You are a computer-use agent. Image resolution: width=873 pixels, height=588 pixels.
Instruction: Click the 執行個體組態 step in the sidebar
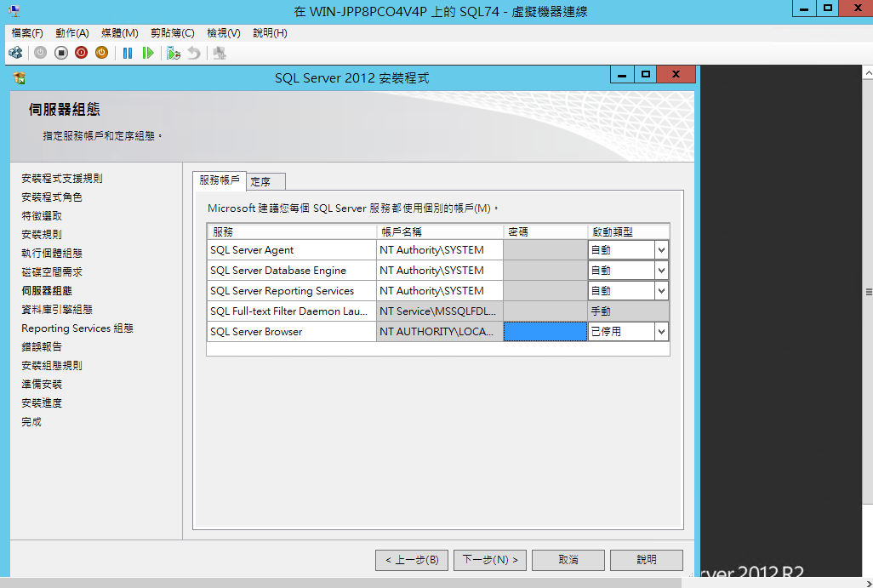click(x=52, y=254)
